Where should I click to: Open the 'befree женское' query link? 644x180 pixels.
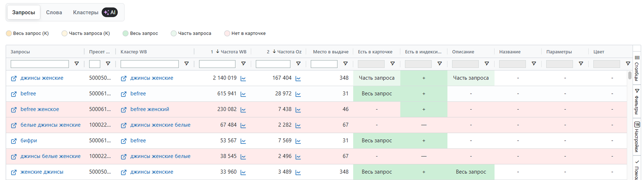40,109
